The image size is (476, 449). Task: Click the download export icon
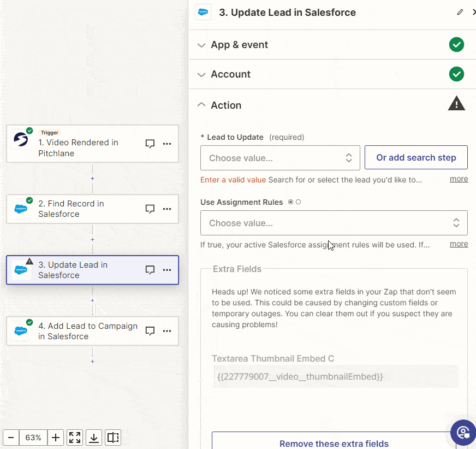pos(94,438)
